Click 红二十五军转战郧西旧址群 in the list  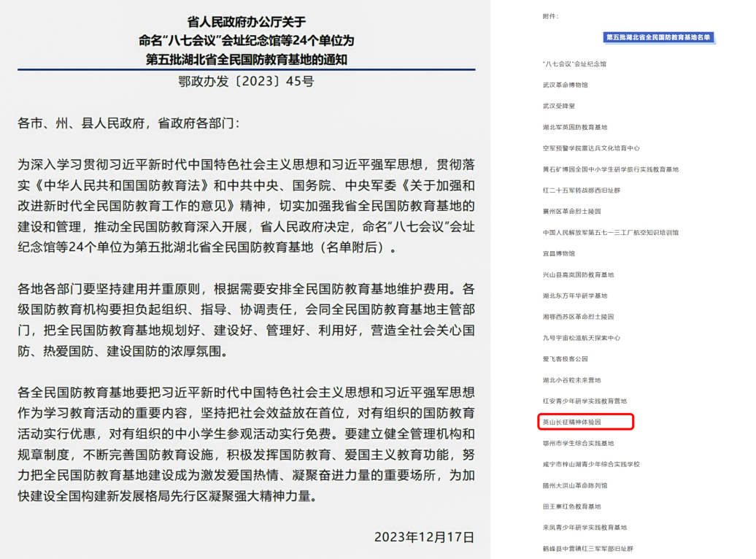pyautogui.click(x=581, y=190)
